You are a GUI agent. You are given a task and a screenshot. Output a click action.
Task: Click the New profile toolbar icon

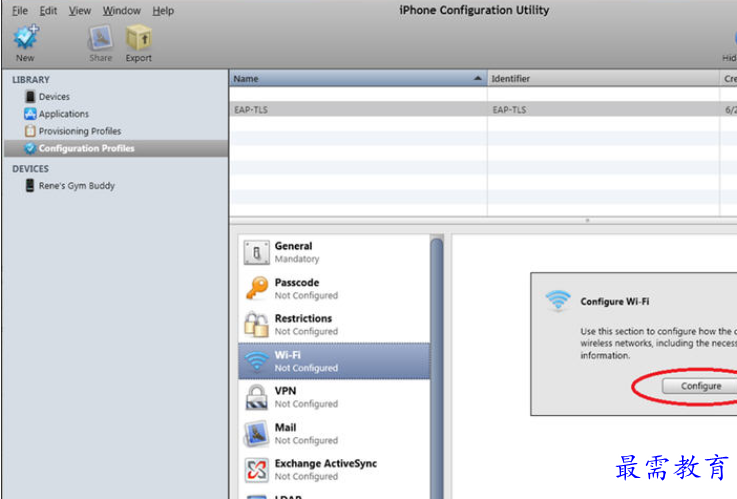click(x=25, y=38)
